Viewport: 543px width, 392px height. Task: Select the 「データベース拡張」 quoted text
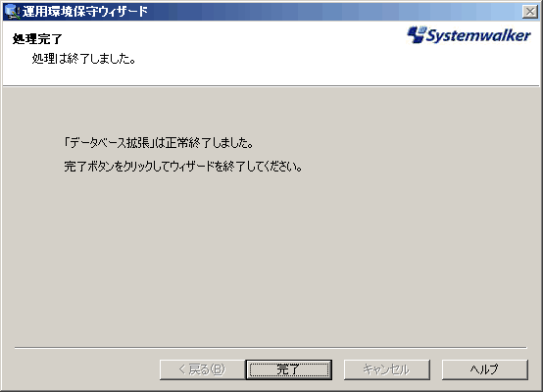coord(110,143)
